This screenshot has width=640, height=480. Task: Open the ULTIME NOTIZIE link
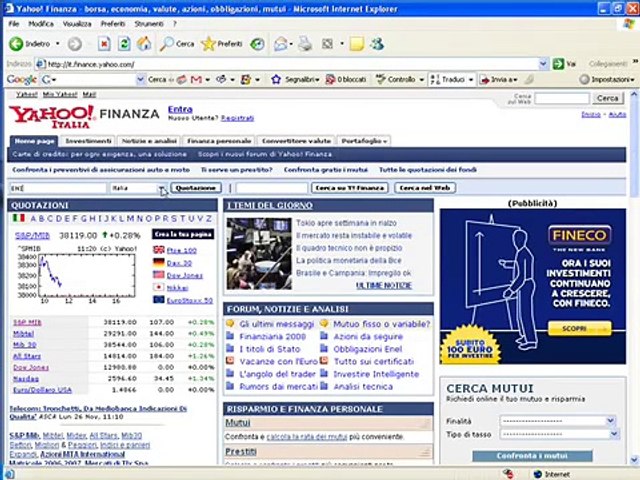[384, 285]
